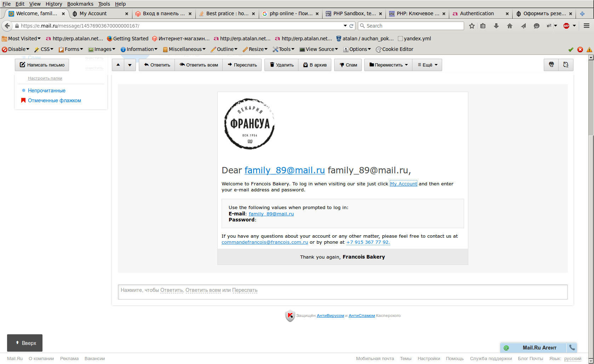Click the В архив archive button
This screenshot has width=594, height=364.
(x=315, y=65)
